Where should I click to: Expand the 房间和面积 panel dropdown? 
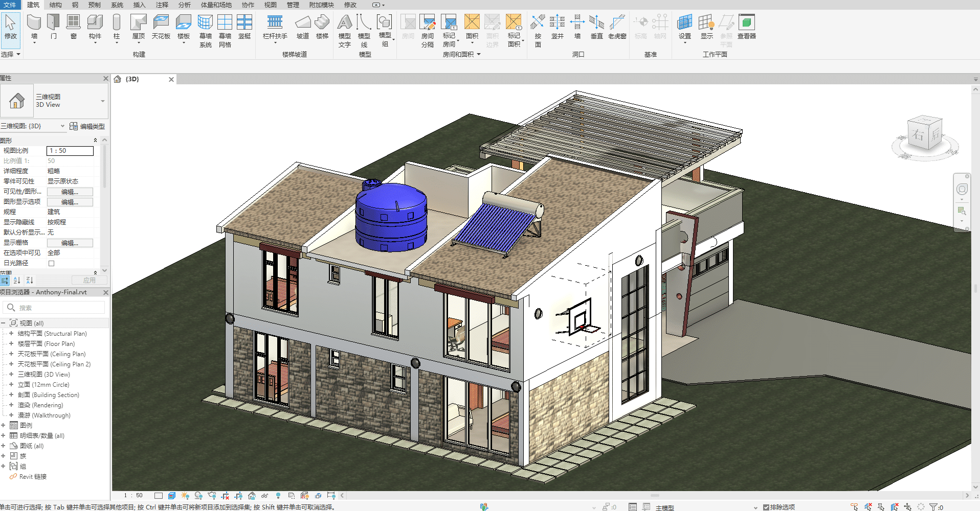(x=479, y=54)
